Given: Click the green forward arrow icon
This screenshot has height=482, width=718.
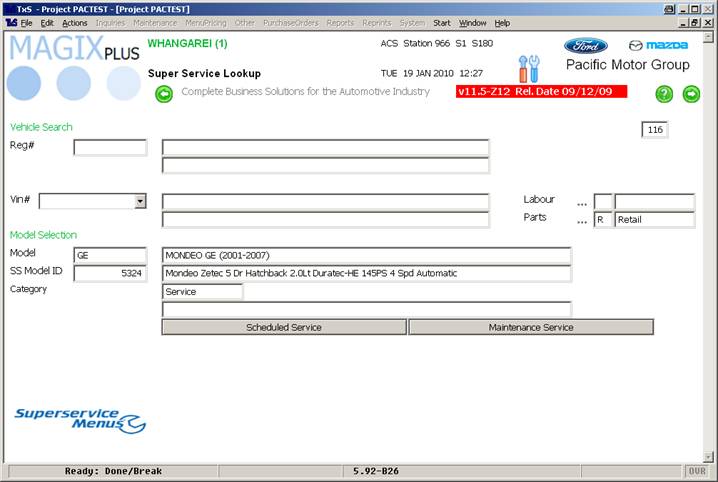Looking at the screenshot, I should [x=691, y=94].
